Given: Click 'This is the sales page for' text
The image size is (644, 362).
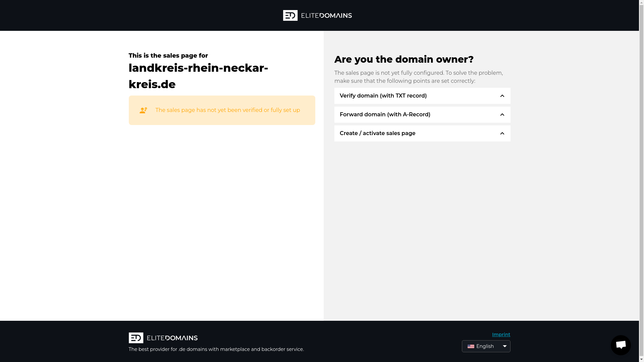Looking at the screenshot, I should click(x=168, y=56).
